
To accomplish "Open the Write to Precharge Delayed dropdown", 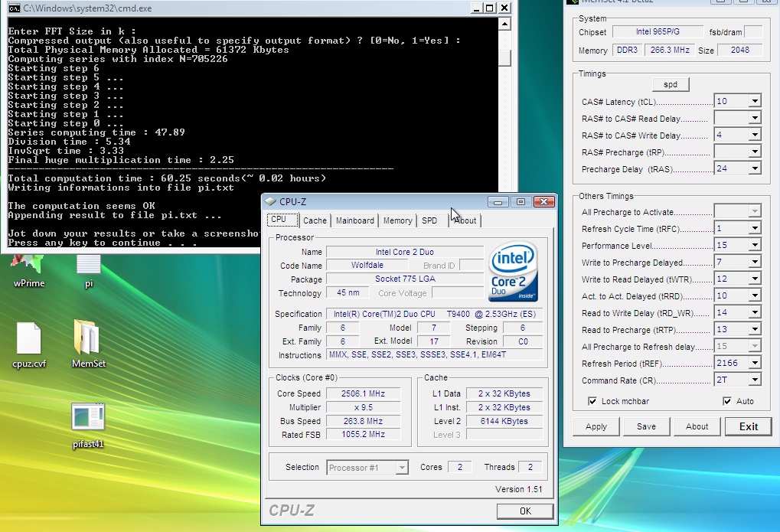I will click(755, 263).
